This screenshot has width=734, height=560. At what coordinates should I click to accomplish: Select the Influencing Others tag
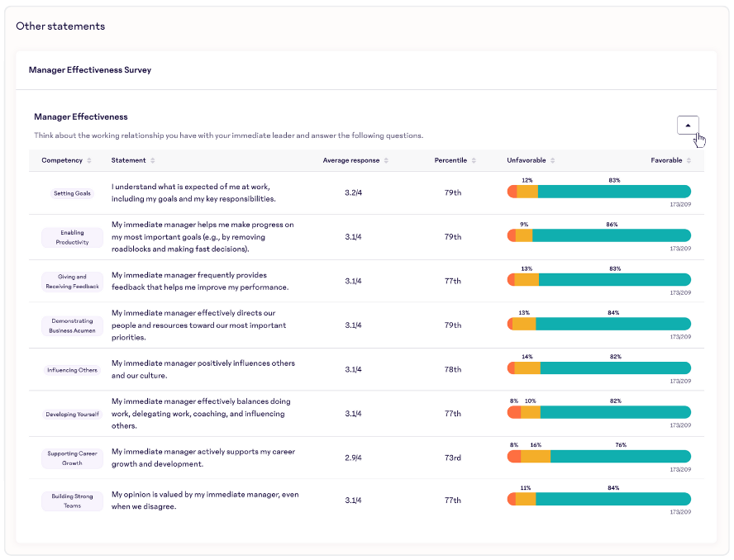coord(72,370)
